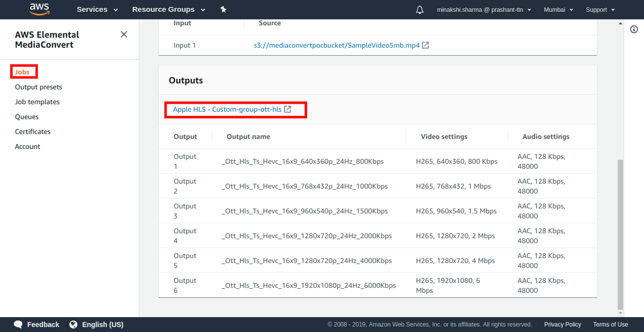The image size is (644, 332).
Task: Click video settings H265, 1920x1080, 6 Mbps
Action: pos(448,285)
